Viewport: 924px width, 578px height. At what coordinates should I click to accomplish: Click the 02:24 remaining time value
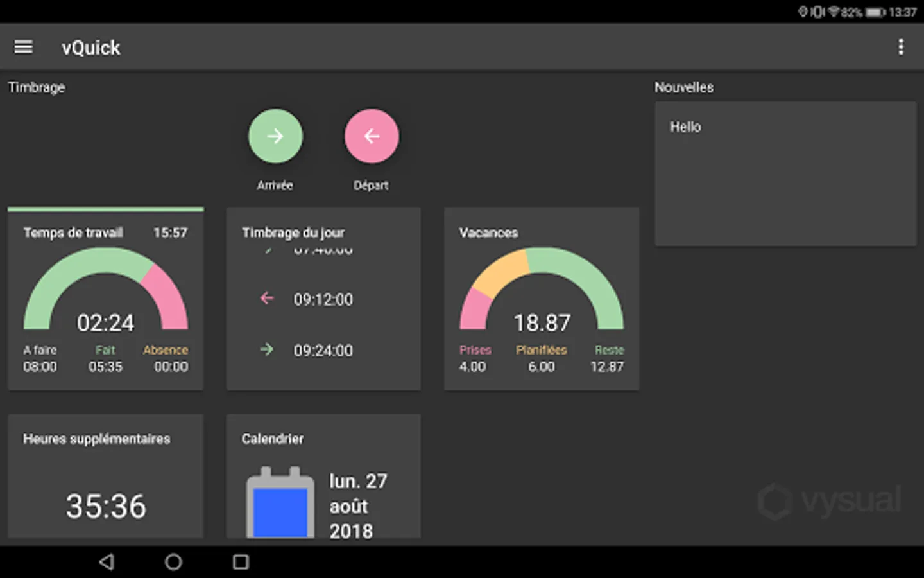click(x=106, y=323)
